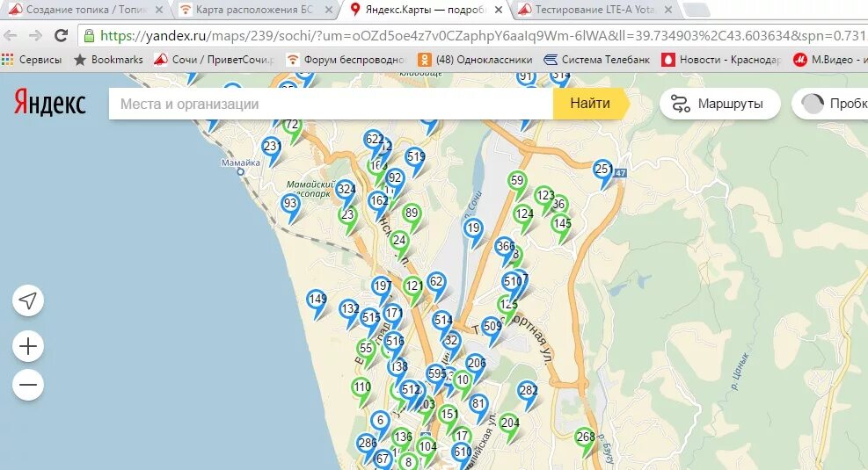868x470 pixels.
Task: Go back with the browser back arrow
Action: (11, 36)
